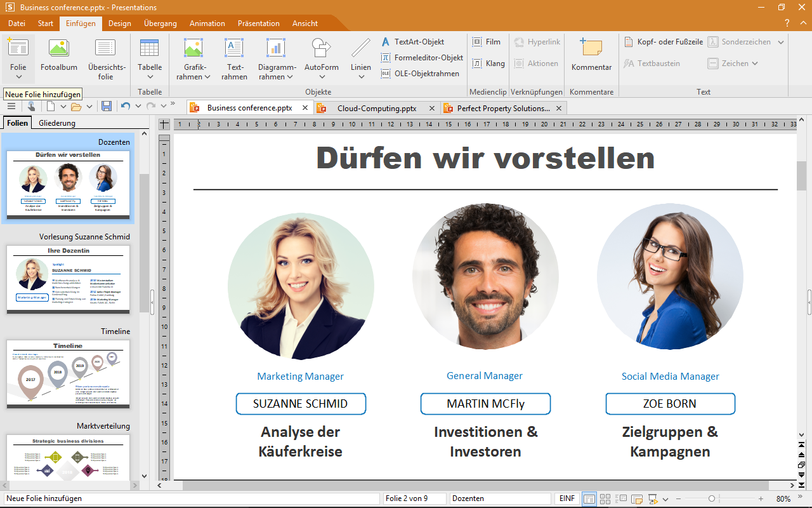Click Kopf- oder Fußzeile button
812x508 pixels.
tap(663, 42)
